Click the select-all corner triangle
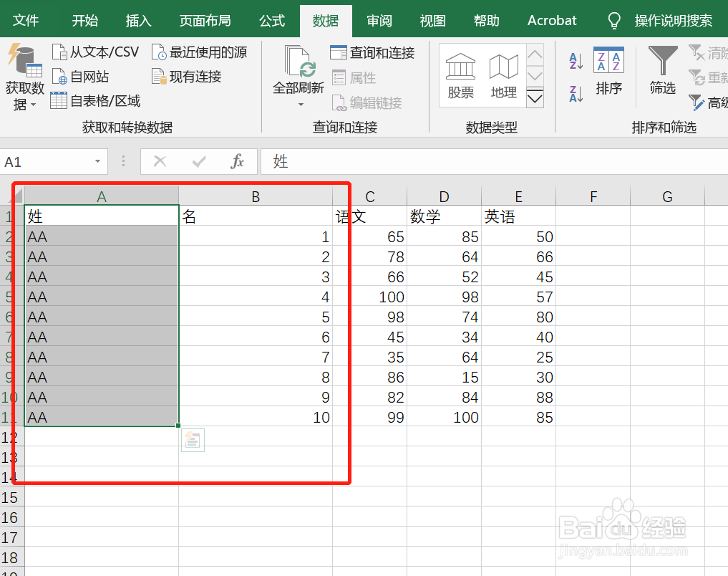The height and width of the screenshot is (576, 728). point(18,196)
